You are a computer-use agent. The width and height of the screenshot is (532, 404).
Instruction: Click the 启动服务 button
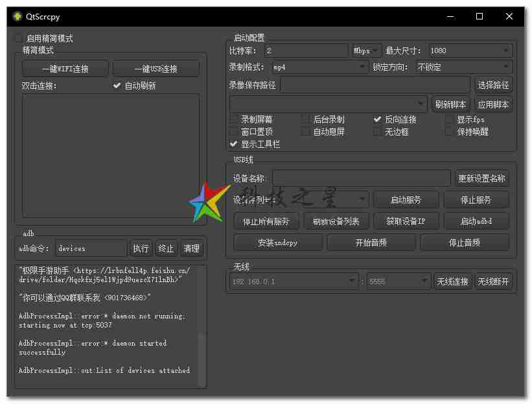click(x=406, y=199)
